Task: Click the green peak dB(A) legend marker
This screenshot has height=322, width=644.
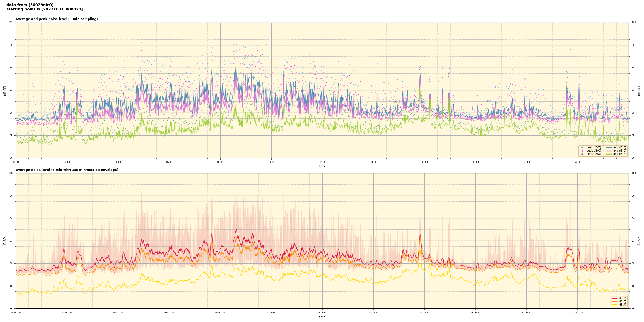Action: click(582, 154)
